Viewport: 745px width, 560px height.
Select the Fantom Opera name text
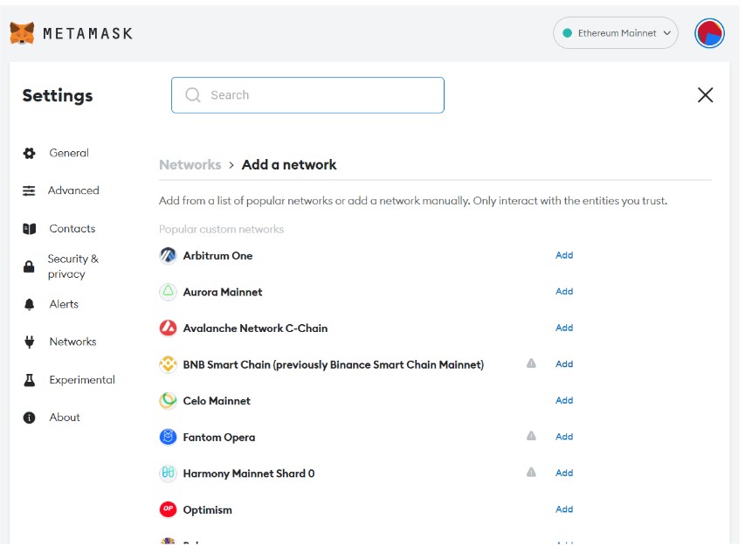pyautogui.click(x=219, y=438)
